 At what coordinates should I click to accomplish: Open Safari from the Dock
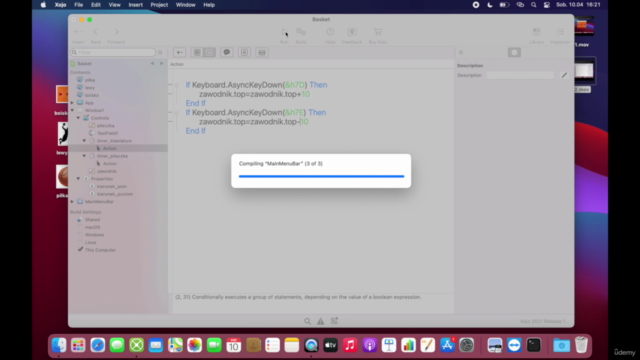tap(98, 345)
